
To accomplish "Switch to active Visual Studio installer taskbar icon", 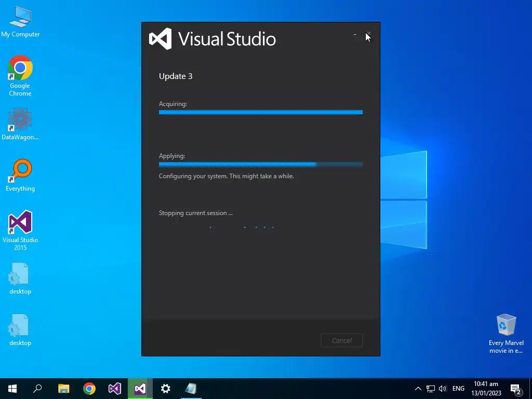I will coord(140,389).
